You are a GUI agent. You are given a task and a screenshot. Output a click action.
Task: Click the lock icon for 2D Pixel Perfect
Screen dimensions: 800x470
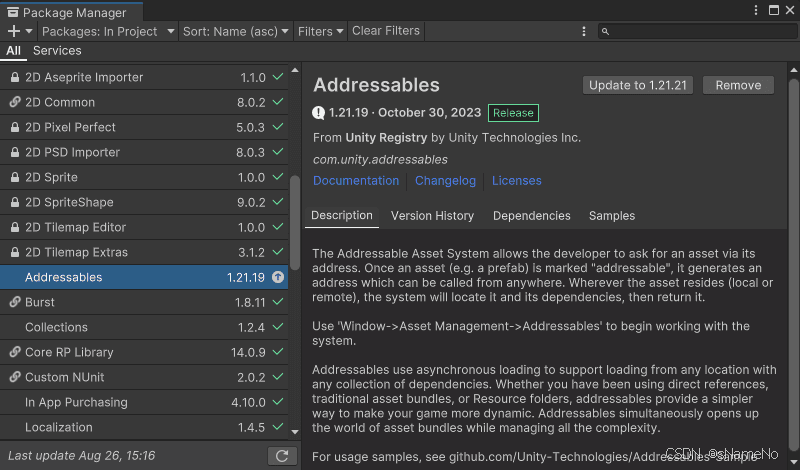point(15,127)
